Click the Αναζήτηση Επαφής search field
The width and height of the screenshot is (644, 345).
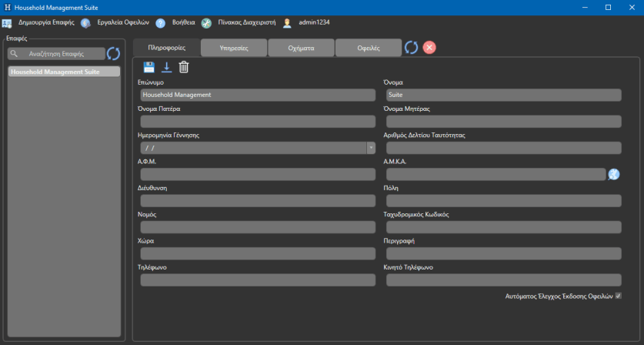[x=56, y=53]
